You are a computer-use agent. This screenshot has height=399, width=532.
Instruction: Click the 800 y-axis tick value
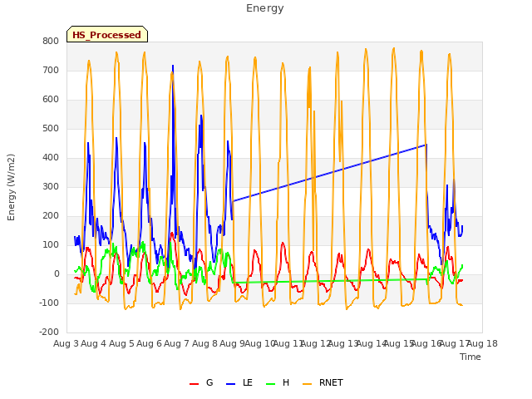tap(51, 41)
